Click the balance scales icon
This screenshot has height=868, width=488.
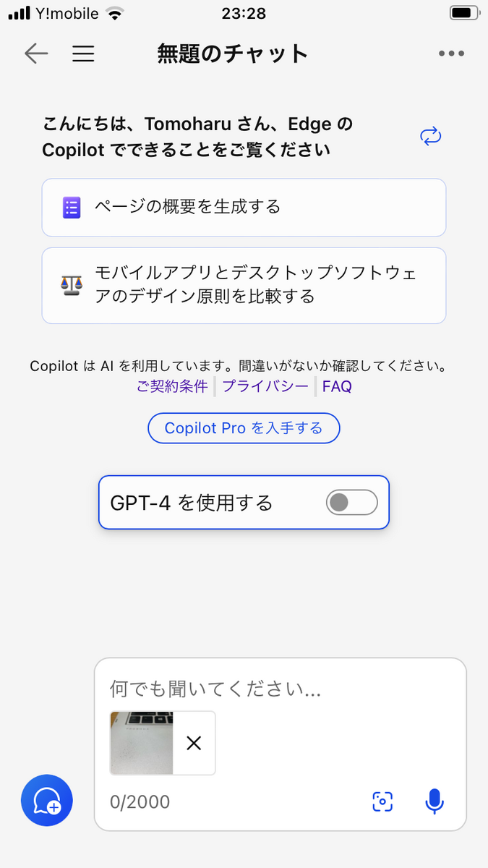point(72,285)
